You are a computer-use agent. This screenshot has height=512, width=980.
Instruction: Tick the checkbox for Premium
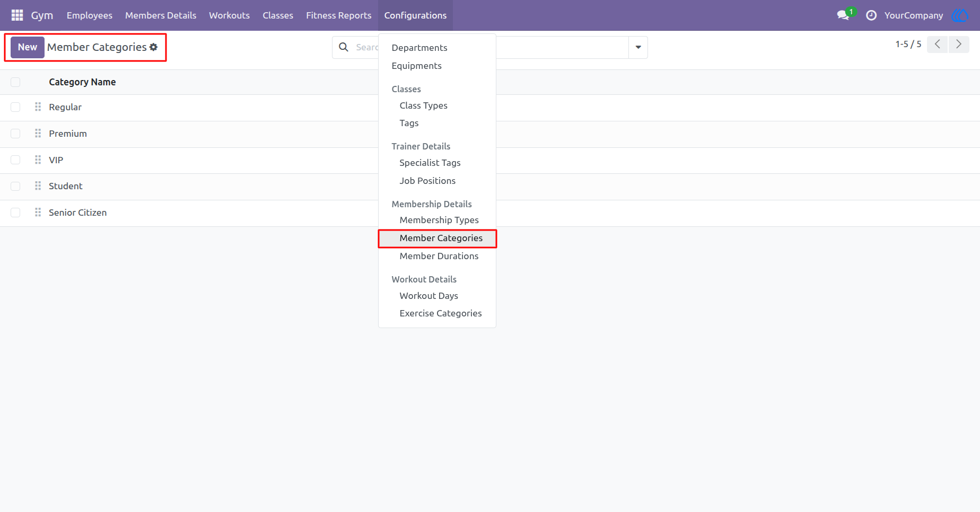pyautogui.click(x=15, y=134)
